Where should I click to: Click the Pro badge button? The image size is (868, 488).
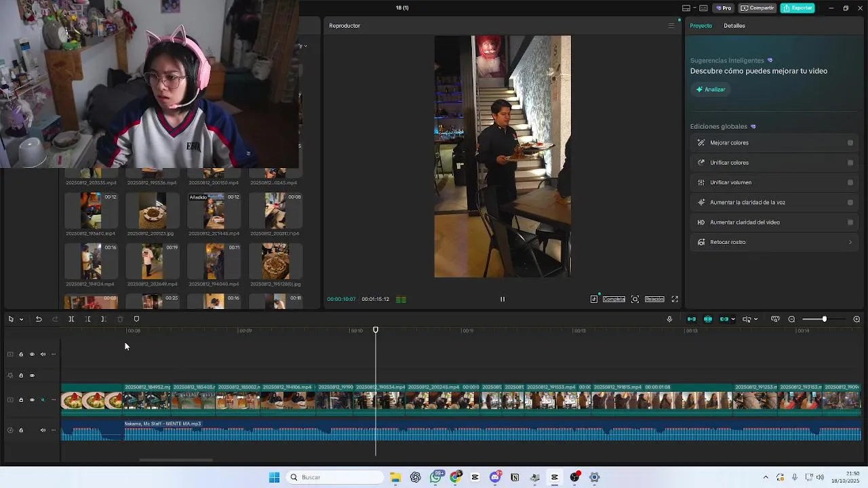click(x=724, y=8)
